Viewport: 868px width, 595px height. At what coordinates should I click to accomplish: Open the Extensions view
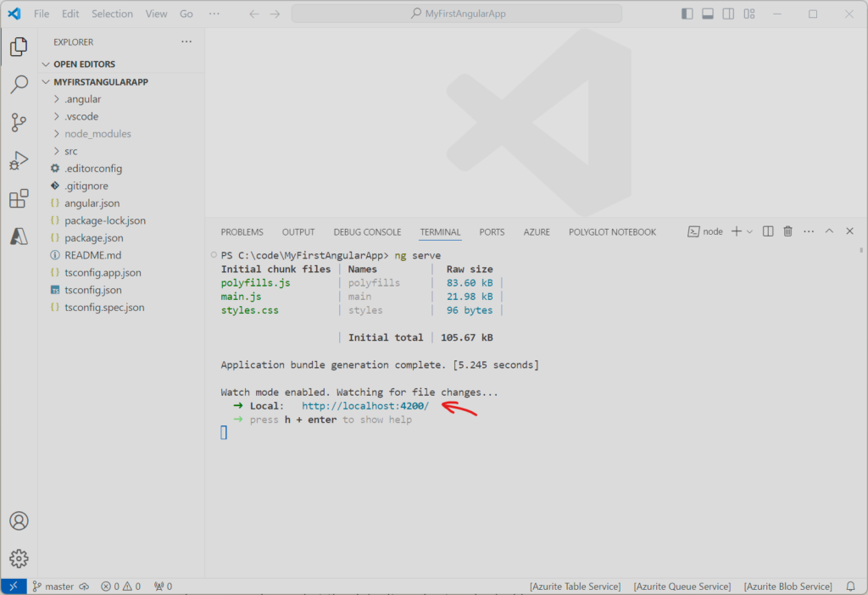pyautogui.click(x=19, y=199)
